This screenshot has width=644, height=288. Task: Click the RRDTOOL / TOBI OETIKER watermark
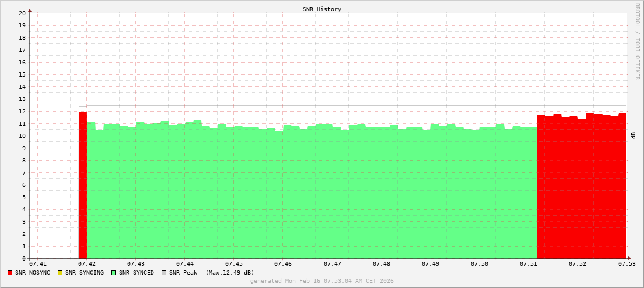(637, 41)
